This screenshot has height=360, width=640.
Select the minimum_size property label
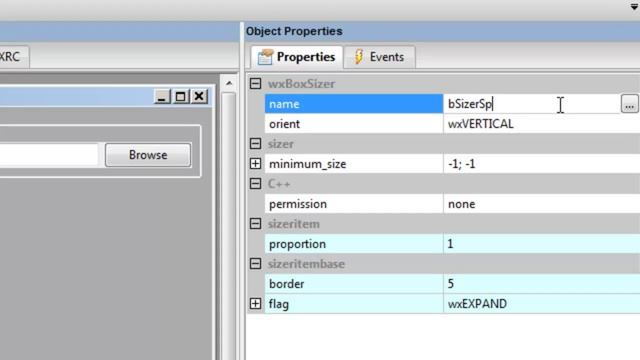[353, 164]
